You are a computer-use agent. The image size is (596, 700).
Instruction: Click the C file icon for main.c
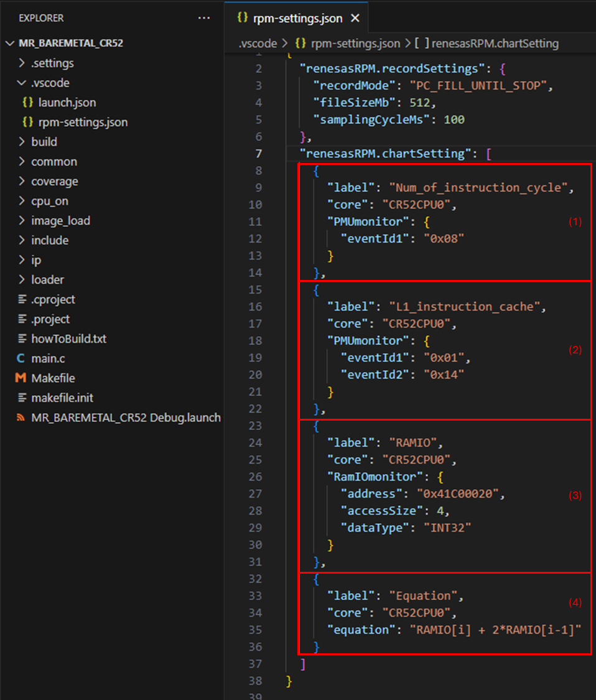point(21,358)
